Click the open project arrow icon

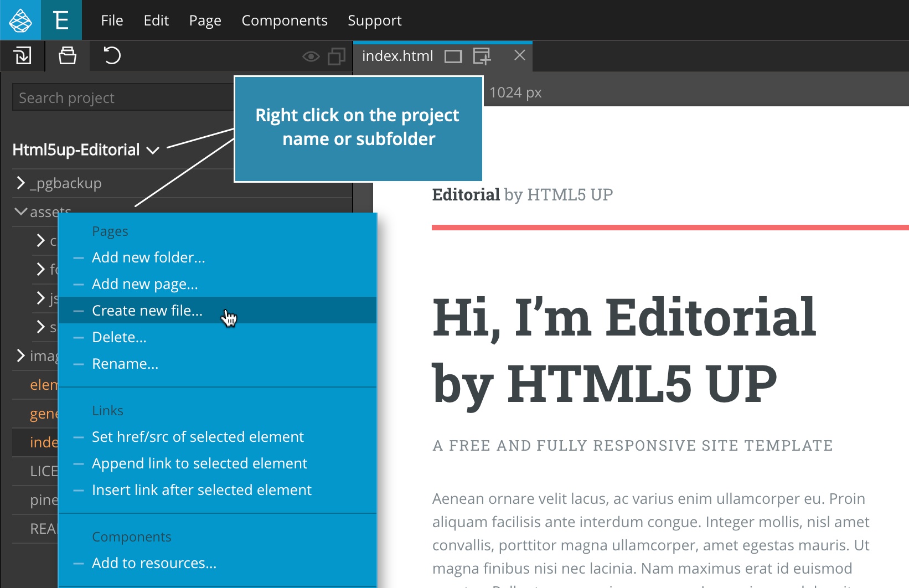(x=22, y=56)
